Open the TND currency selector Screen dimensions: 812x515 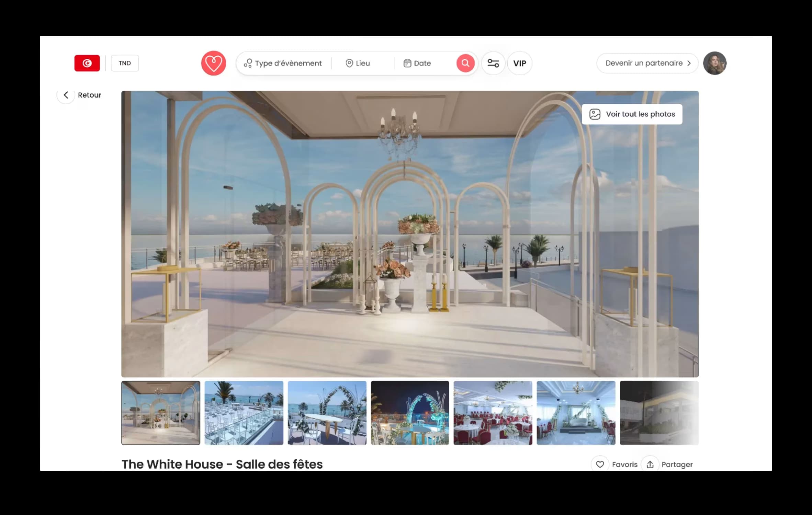point(125,63)
